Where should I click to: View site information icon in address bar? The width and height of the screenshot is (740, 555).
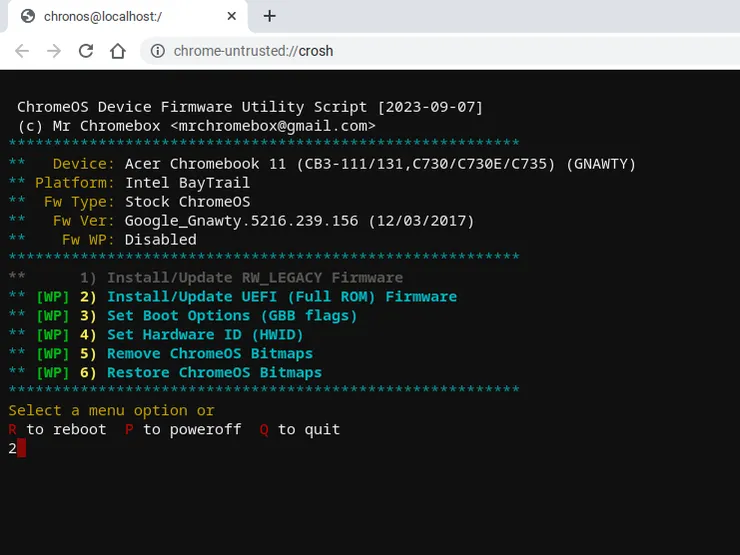[x=157, y=51]
